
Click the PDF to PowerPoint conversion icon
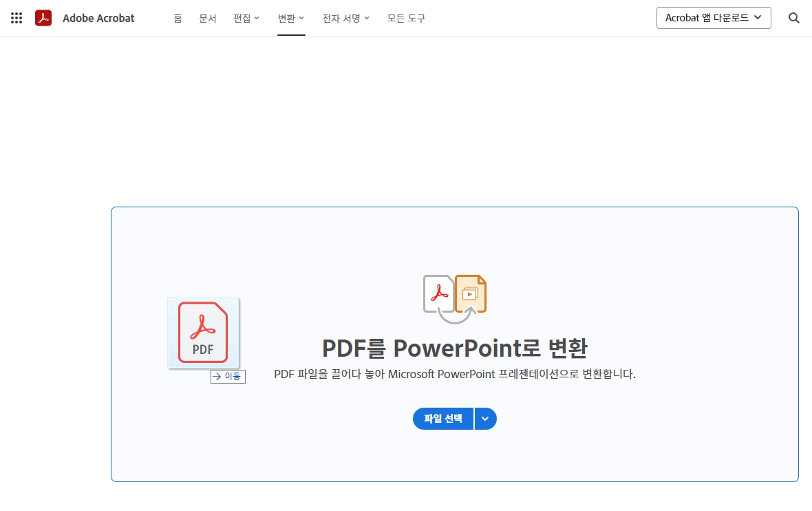pos(455,299)
